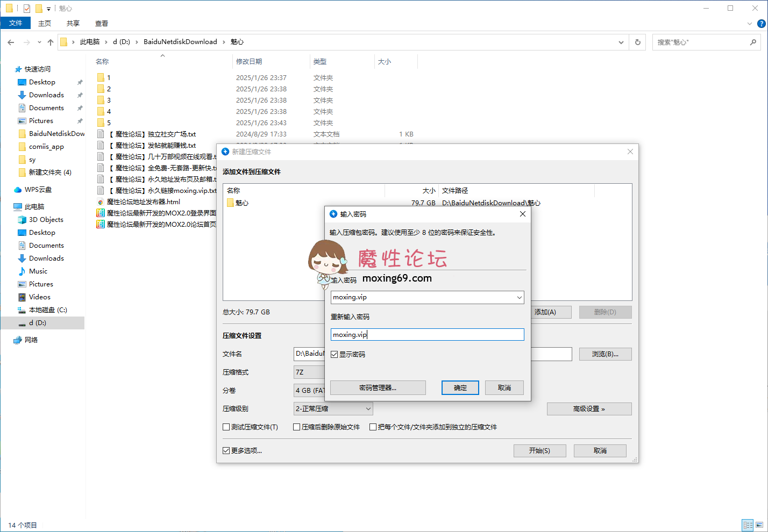Switch to the 查看 ribbon tab
The height and width of the screenshot is (532, 768).
[x=102, y=23]
